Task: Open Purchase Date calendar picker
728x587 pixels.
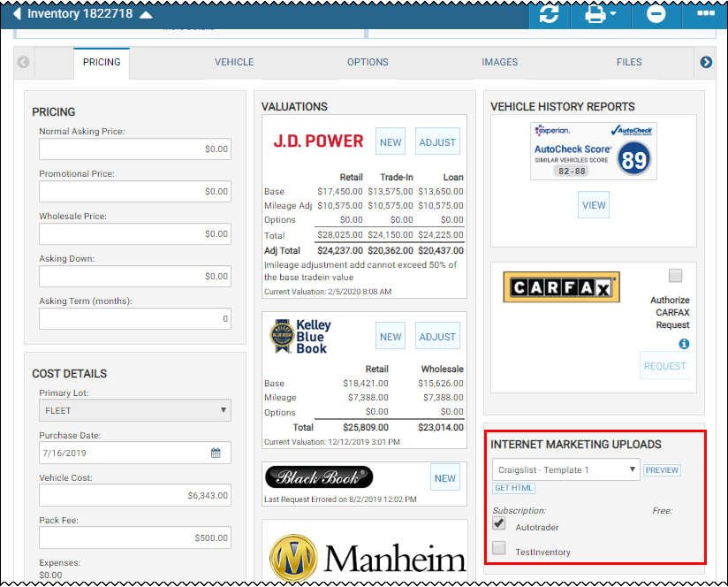Action: [x=216, y=454]
